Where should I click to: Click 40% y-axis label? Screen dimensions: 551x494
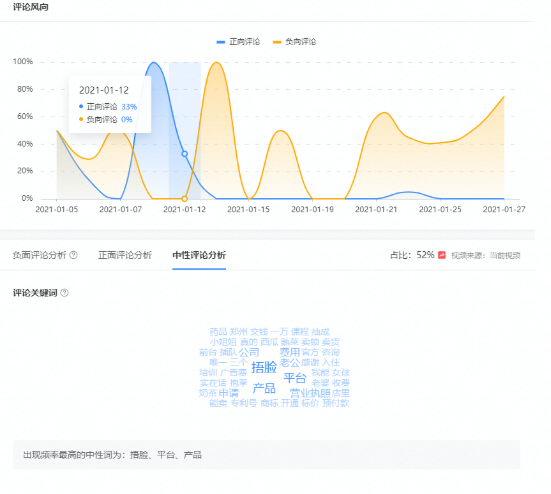25,144
